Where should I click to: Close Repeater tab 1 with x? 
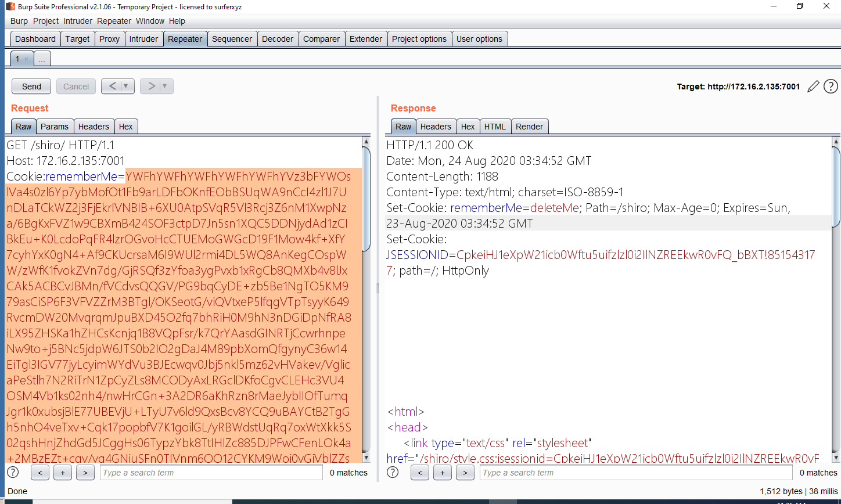point(26,59)
